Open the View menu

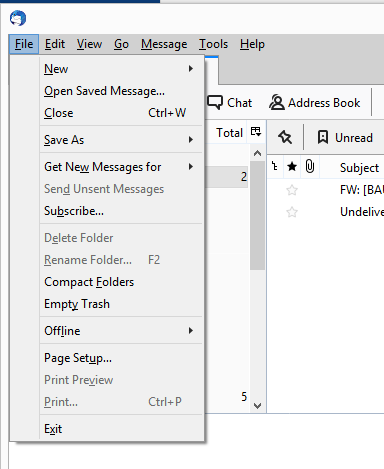[x=89, y=44]
